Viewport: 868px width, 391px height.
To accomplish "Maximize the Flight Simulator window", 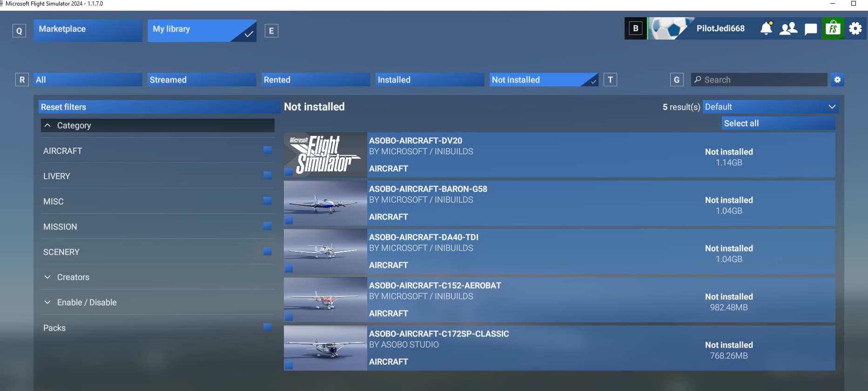I will [x=854, y=4].
